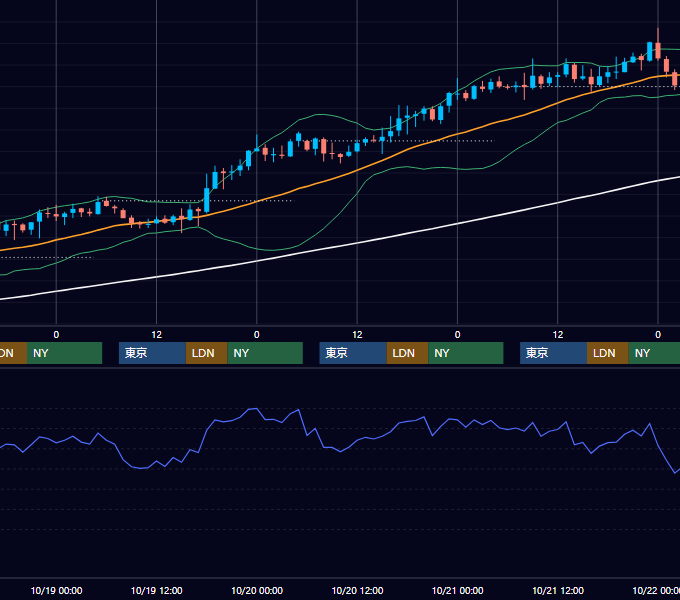The image size is (680, 600).
Task: Click the 10/20 12:00 date label
Action: tap(357, 590)
